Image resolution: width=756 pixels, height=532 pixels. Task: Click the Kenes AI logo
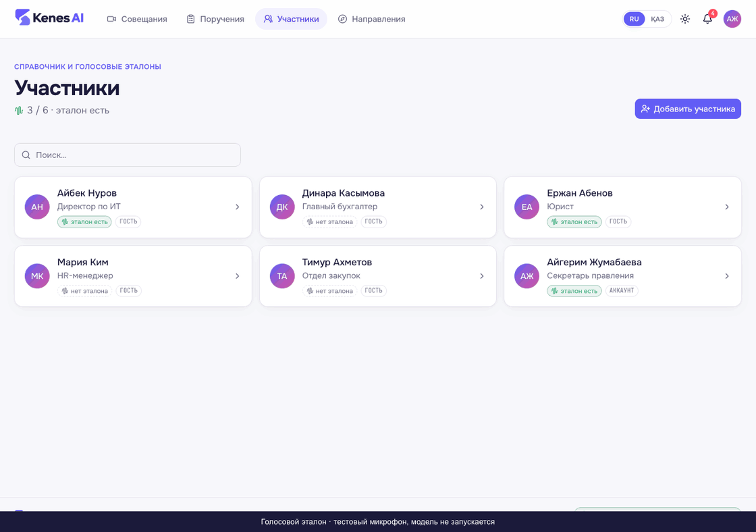[49, 18]
